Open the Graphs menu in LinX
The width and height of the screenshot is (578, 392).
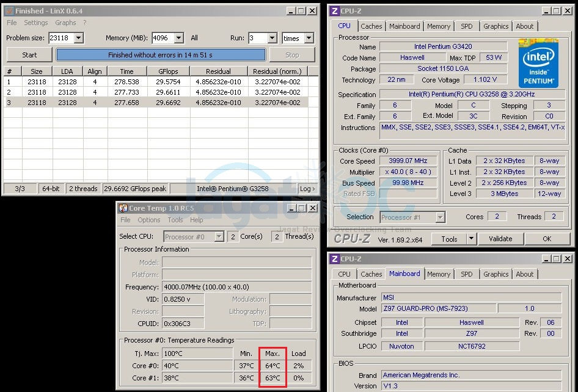(65, 23)
